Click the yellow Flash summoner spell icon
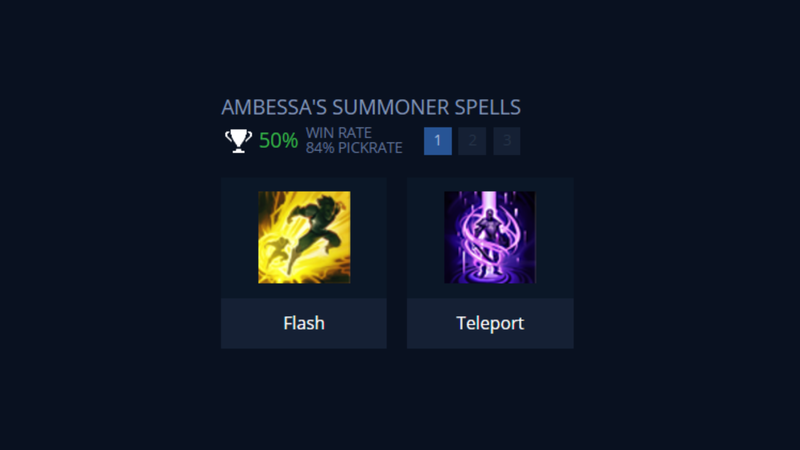 tap(304, 237)
